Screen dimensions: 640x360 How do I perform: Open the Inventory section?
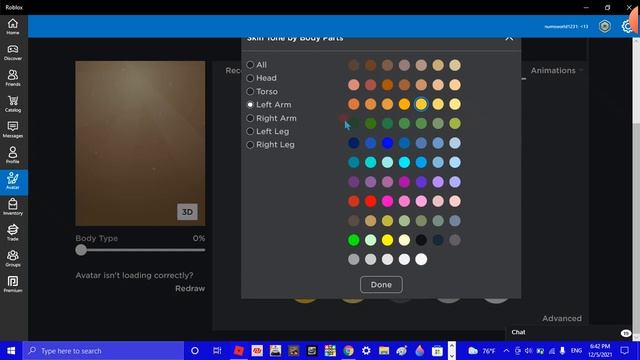pos(13,207)
